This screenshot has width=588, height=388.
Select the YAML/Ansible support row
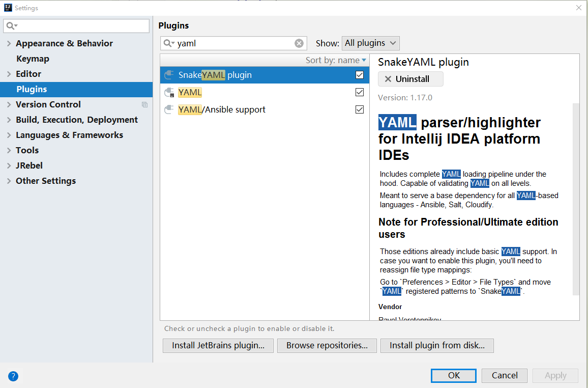(264, 109)
